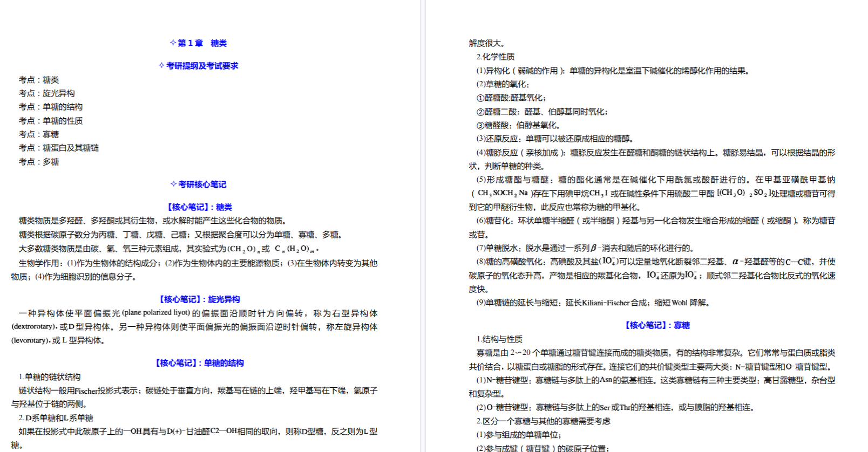Click the subheading 1.结构与性质
868x452 pixels.
tap(499, 339)
